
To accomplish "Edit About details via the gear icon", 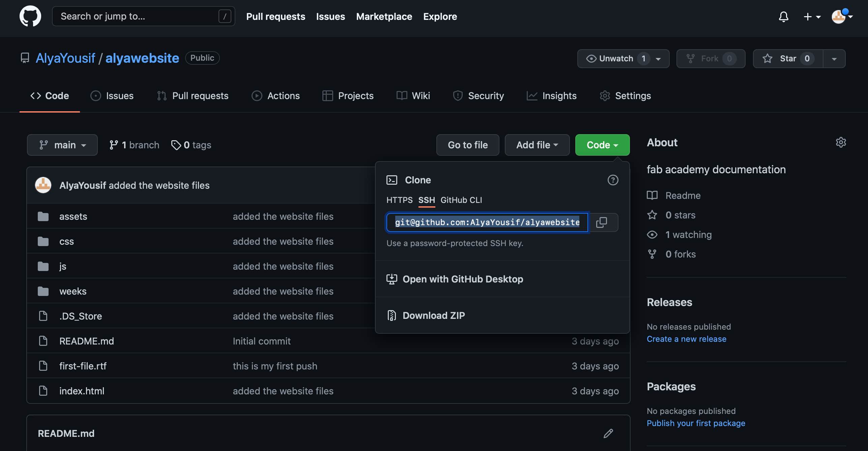I will coord(841,142).
